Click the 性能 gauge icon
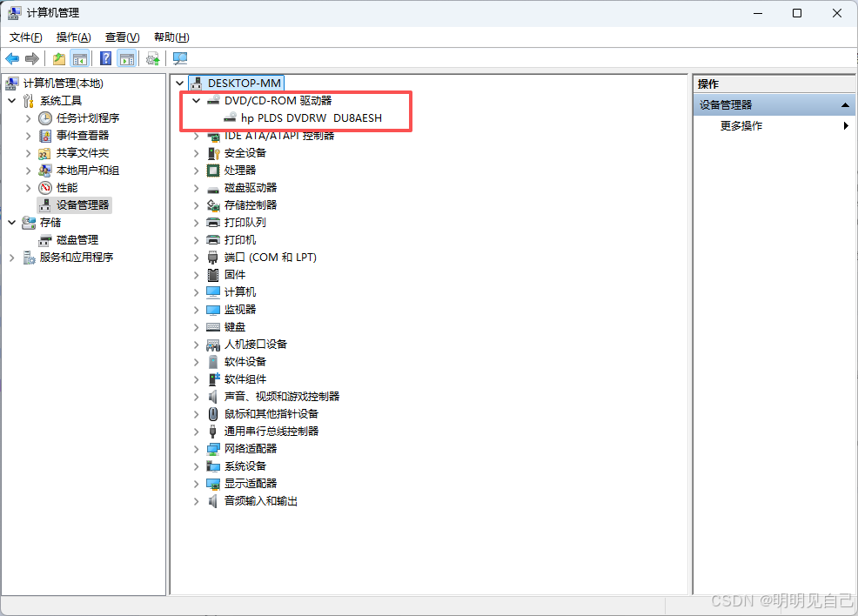 (x=45, y=188)
